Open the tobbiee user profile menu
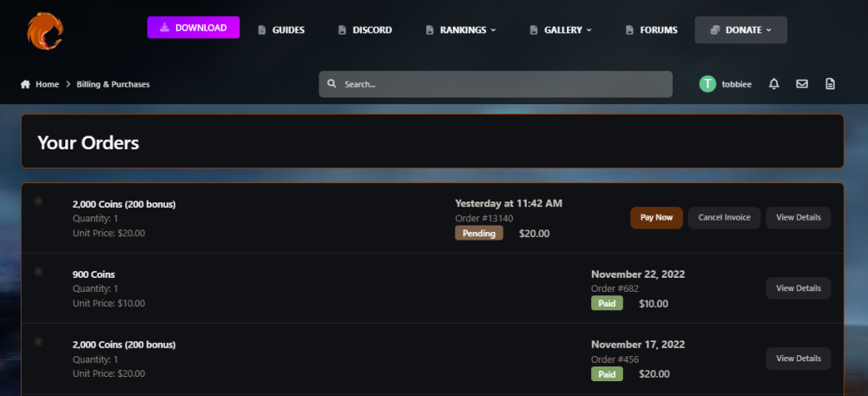 pyautogui.click(x=736, y=84)
